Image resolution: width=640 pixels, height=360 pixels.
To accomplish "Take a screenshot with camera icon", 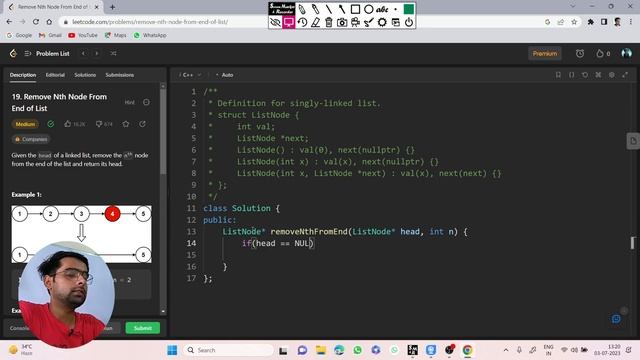I will click(342, 22).
